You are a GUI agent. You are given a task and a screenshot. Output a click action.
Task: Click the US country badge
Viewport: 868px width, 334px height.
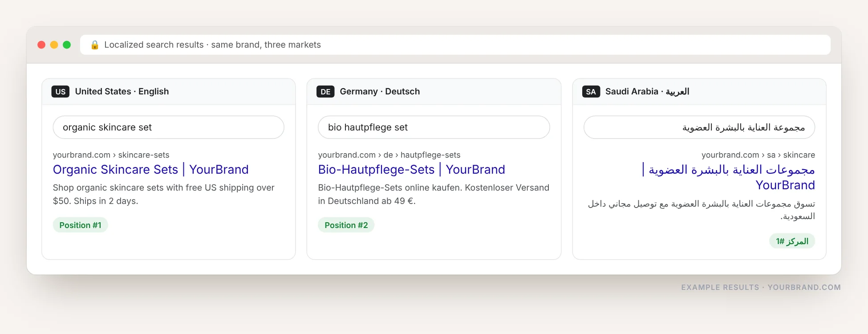61,92
